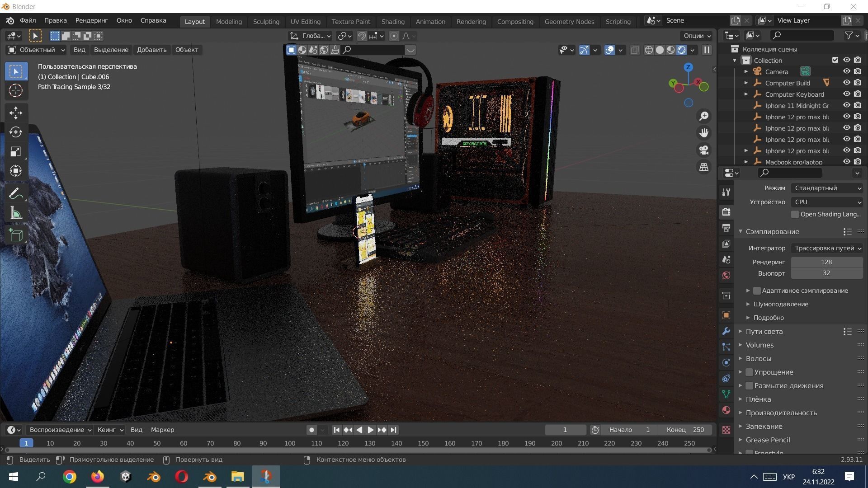The image size is (868, 488).
Task: Expand the Computer Build tree item
Action: (746, 83)
